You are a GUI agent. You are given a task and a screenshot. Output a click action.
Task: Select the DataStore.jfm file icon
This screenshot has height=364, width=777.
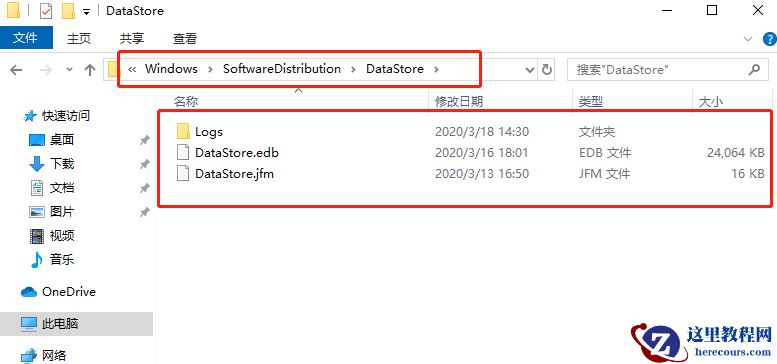(x=183, y=174)
